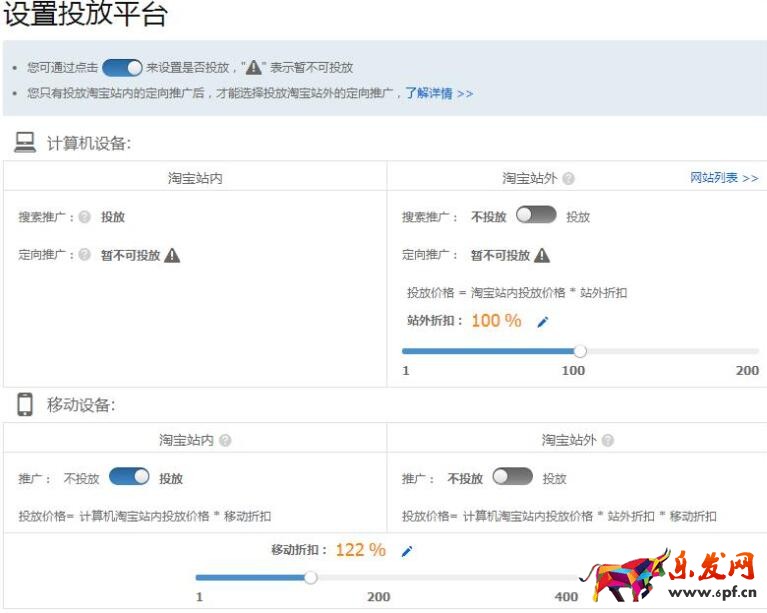Click the pencil edit icon beside 站外折扣 100%

(x=543, y=322)
